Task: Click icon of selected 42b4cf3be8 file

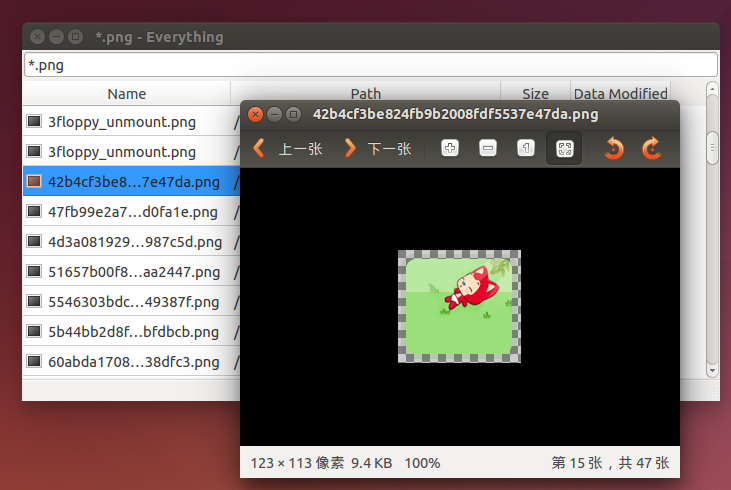Action: [34, 181]
